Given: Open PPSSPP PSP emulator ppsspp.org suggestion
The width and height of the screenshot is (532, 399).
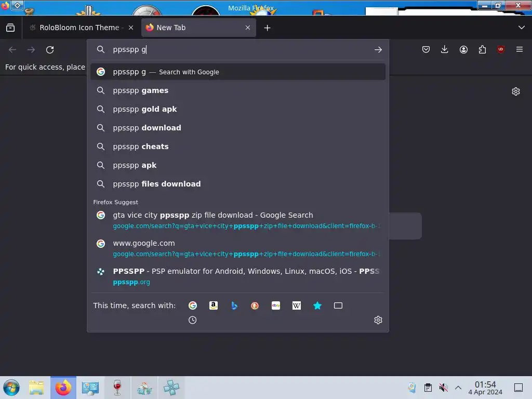Looking at the screenshot, I should coord(238,276).
